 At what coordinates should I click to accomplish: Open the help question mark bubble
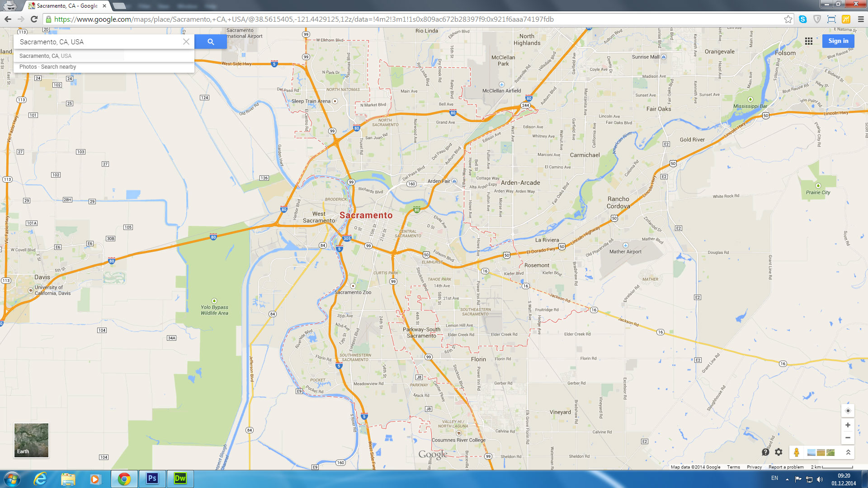[765, 452]
